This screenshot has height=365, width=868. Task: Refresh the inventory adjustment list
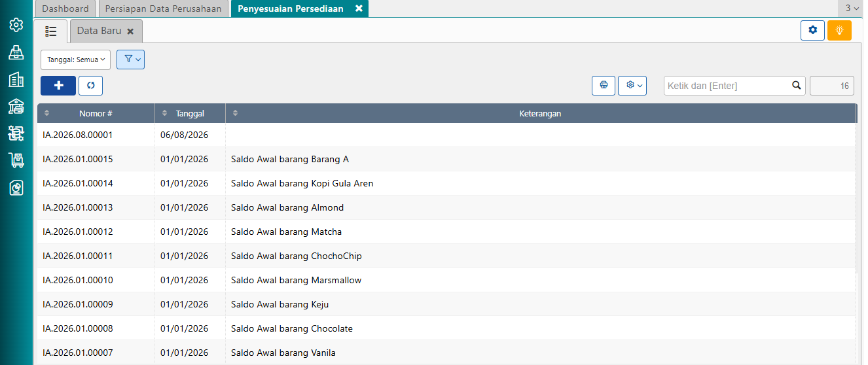tap(90, 86)
